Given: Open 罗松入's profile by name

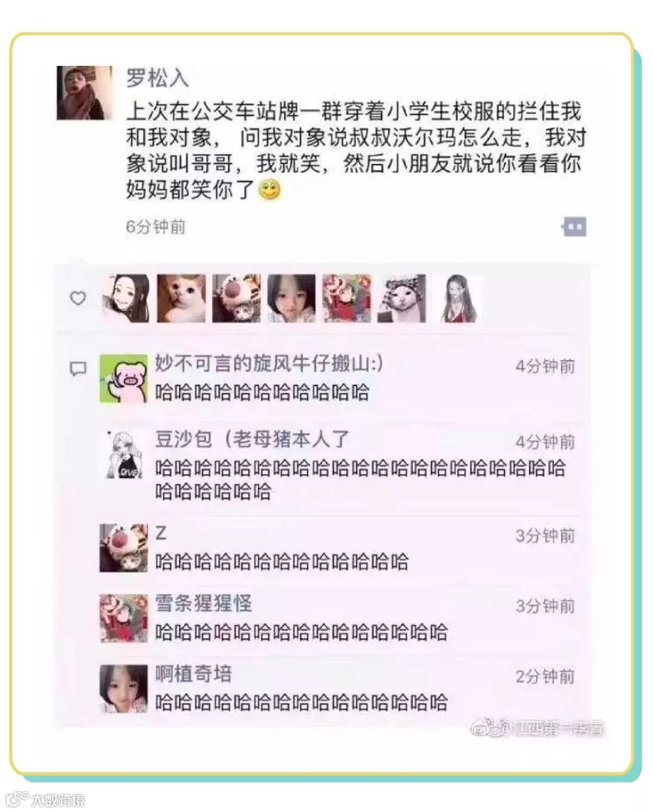Looking at the screenshot, I should 157,77.
